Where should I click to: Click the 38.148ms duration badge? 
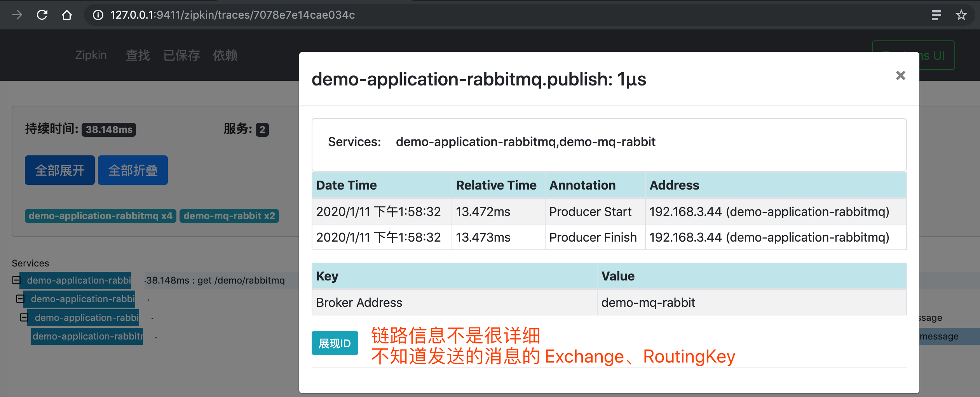109,129
